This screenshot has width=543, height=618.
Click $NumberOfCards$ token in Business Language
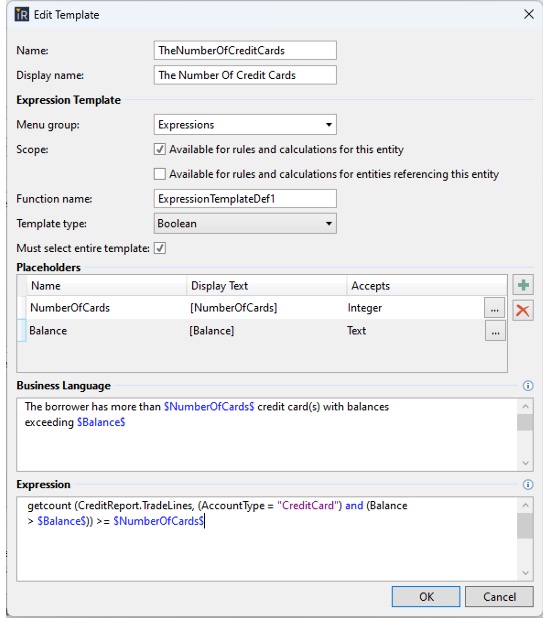pyautogui.click(x=209, y=407)
